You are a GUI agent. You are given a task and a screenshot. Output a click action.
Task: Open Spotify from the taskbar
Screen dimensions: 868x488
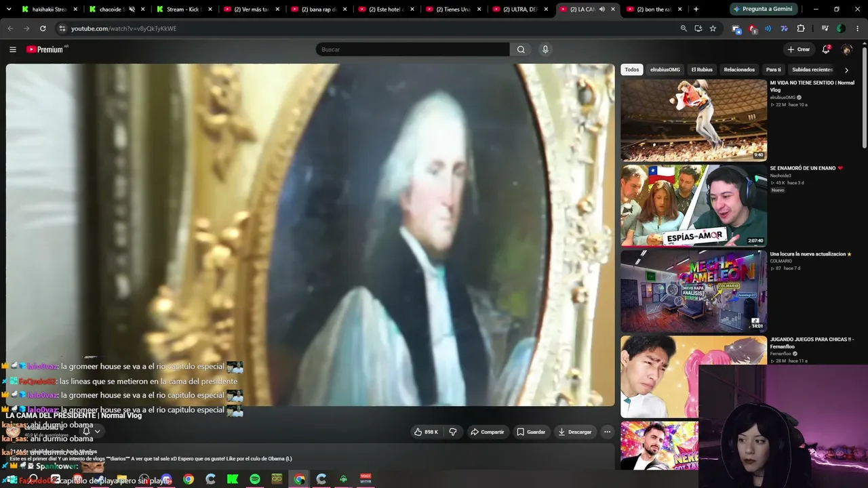tap(255, 479)
